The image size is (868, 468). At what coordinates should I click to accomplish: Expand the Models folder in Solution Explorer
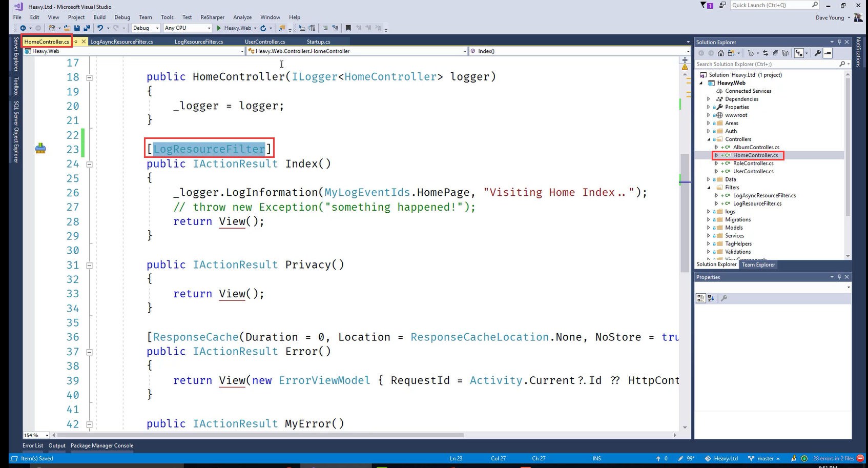pyautogui.click(x=709, y=228)
